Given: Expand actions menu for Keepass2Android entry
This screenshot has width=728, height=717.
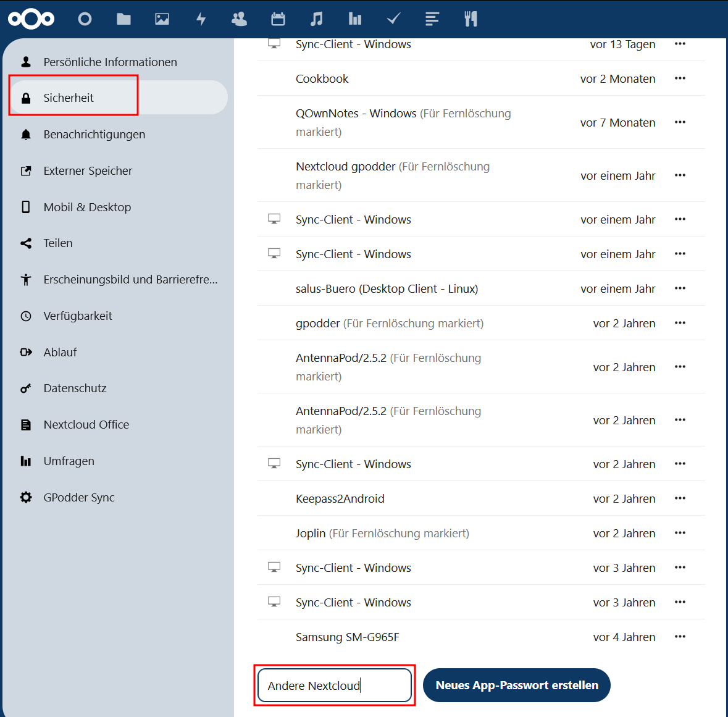Looking at the screenshot, I should pos(680,498).
